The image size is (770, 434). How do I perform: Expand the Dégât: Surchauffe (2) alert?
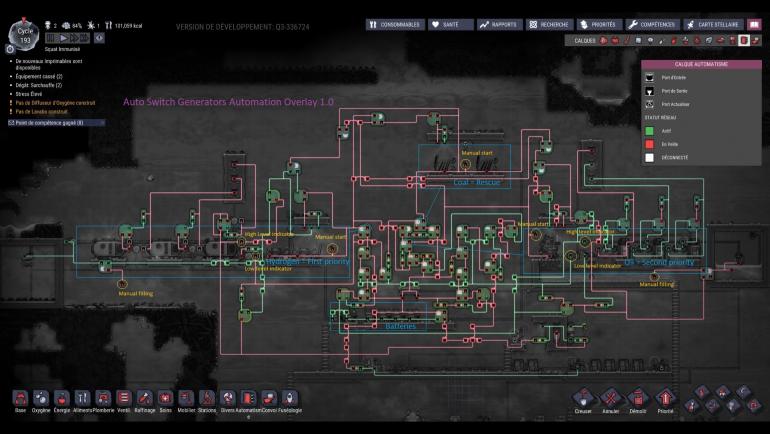point(38,85)
